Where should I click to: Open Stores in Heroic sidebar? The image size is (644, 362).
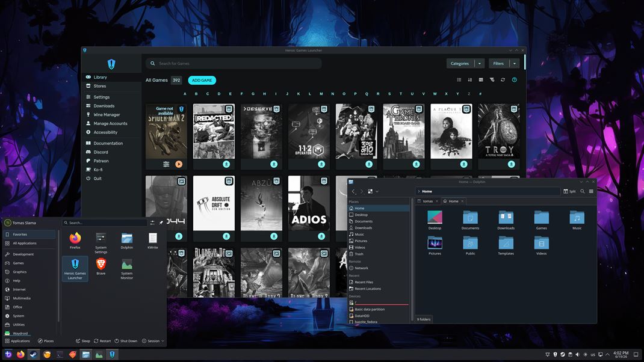coord(111,86)
